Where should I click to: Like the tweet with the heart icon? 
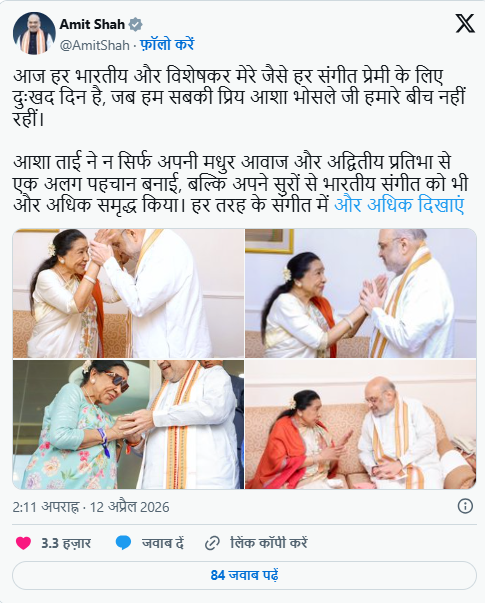[x=23, y=543]
